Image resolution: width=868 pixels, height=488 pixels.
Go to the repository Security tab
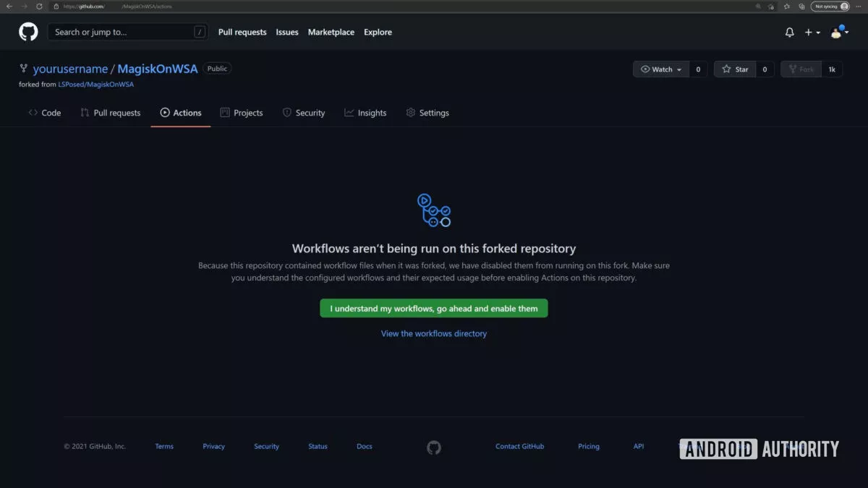(x=304, y=113)
